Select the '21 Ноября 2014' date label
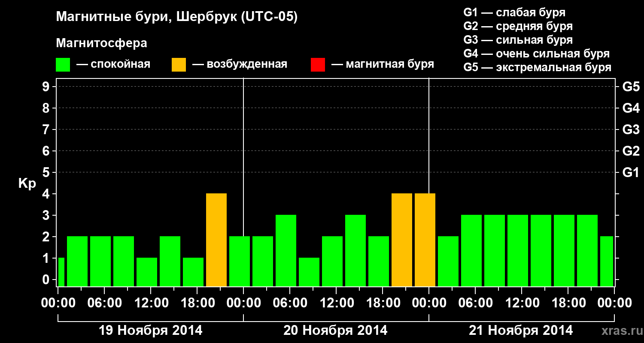Screen dimensions: 644x343 521,331
